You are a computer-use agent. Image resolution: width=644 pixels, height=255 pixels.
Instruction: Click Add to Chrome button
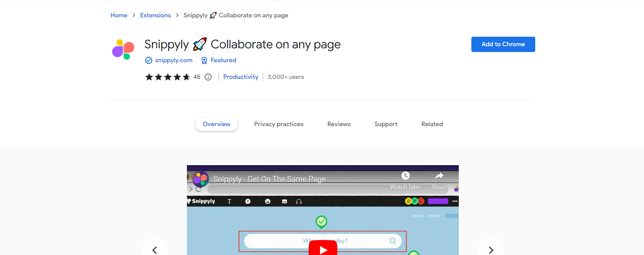pos(503,44)
